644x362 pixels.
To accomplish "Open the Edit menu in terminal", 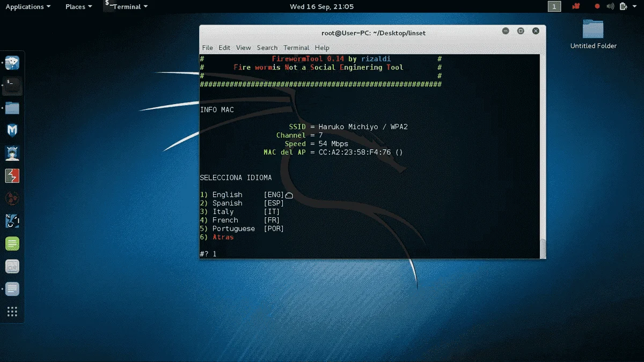I will (224, 48).
